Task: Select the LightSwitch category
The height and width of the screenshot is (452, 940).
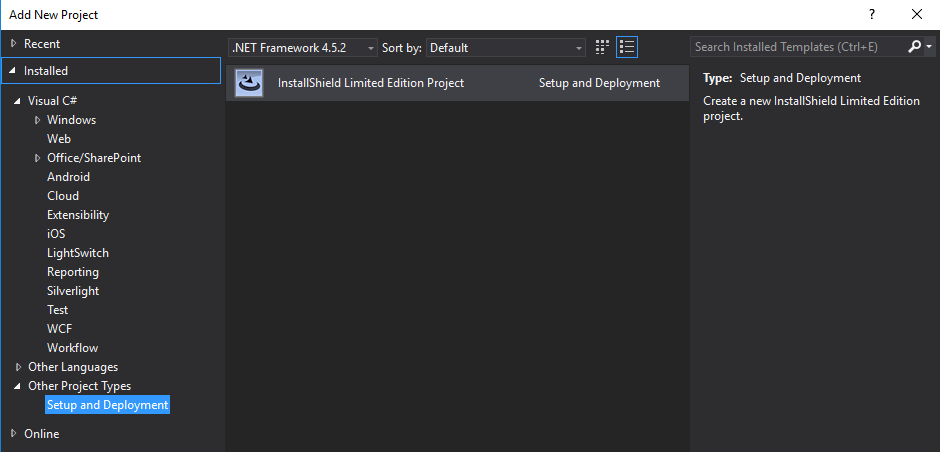Action: point(78,253)
